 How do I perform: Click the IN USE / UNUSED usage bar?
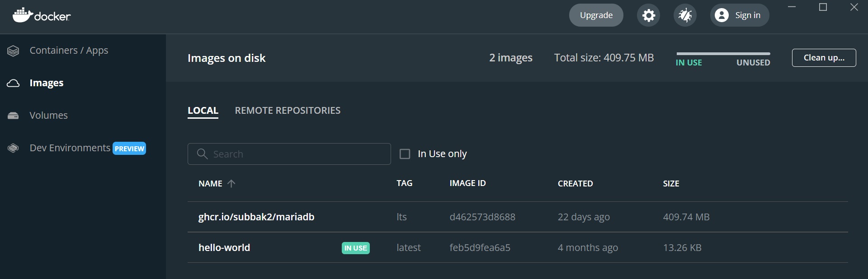point(723,54)
